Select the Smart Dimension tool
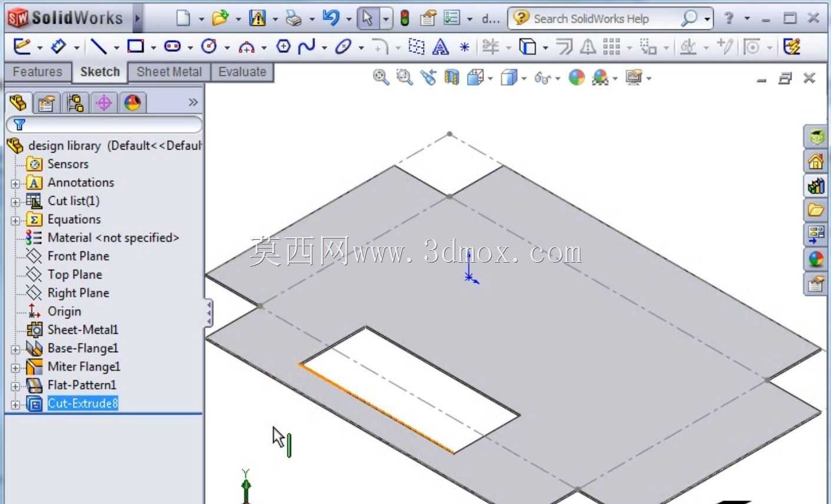This screenshot has width=831, height=504. pyautogui.click(x=58, y=46)
